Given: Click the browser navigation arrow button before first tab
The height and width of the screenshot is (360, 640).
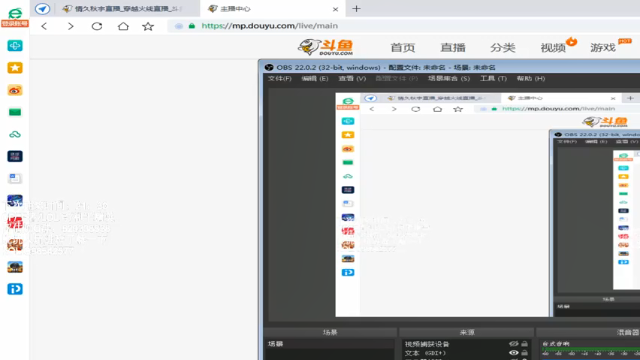Looking at the screenshot, I should coord(42,9).
